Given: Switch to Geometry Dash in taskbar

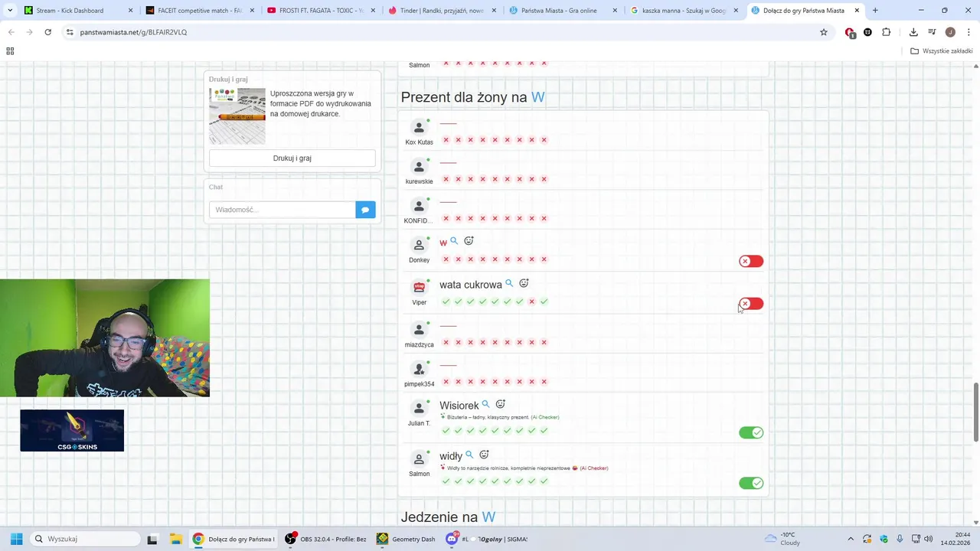Looking at the screenshot, I should (x=406, y=539).
